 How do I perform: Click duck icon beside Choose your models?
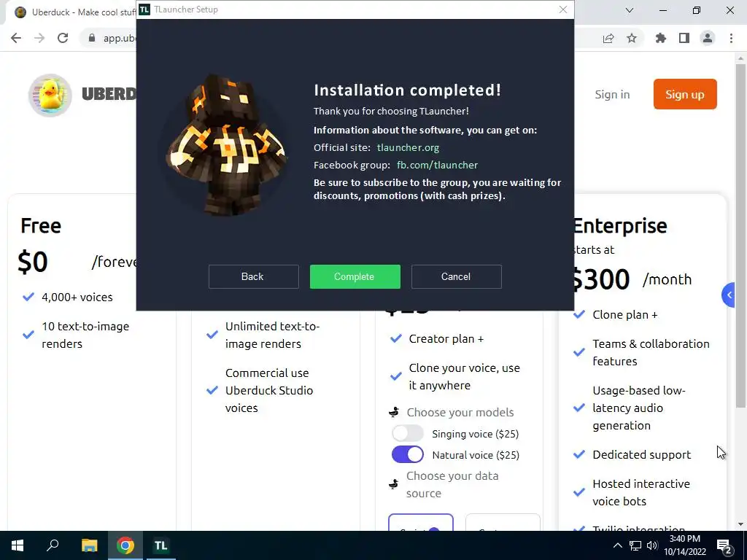click(x=394, y=413)
